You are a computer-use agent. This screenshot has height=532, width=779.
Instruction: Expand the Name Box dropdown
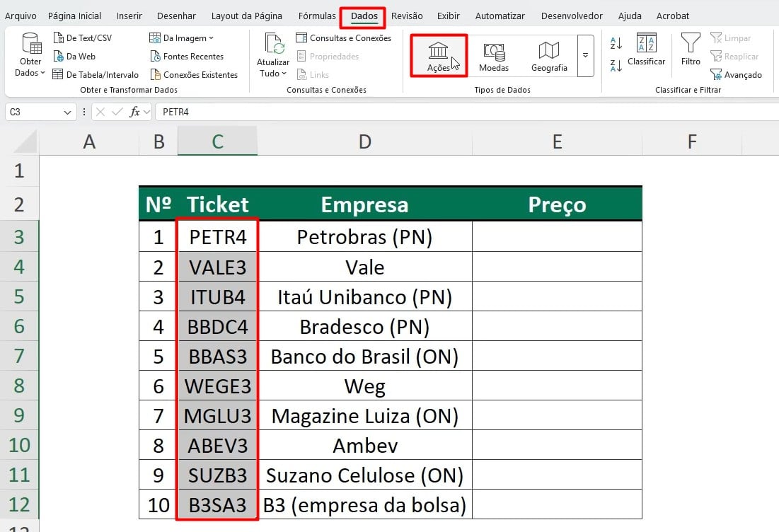(x=67, y=112)
